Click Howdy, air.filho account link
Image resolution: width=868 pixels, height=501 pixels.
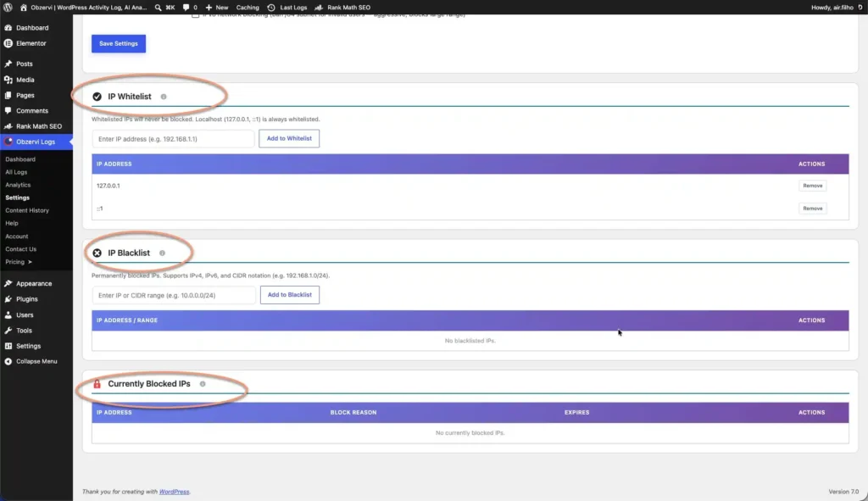(832, 7)
